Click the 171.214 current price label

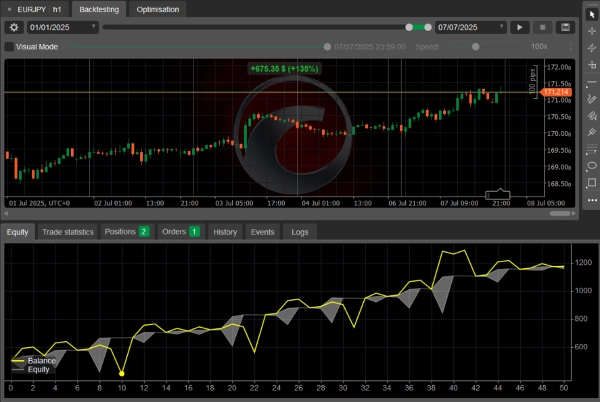pyautogui.click(x=556, y=92)
